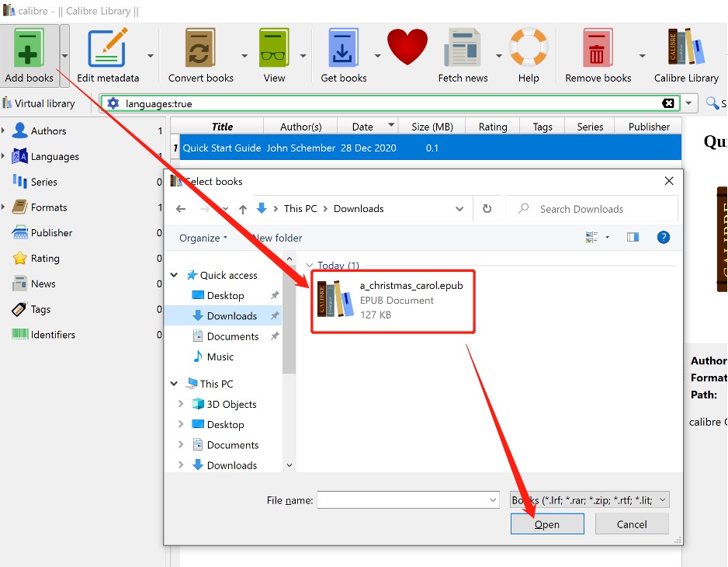Select Authors in the tag browser
This screenshot has width=728, height=567.
[x=48, y=131]
